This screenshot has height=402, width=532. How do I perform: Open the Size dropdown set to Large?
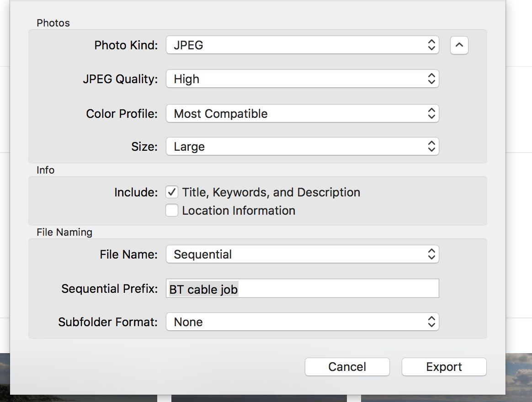302,147
